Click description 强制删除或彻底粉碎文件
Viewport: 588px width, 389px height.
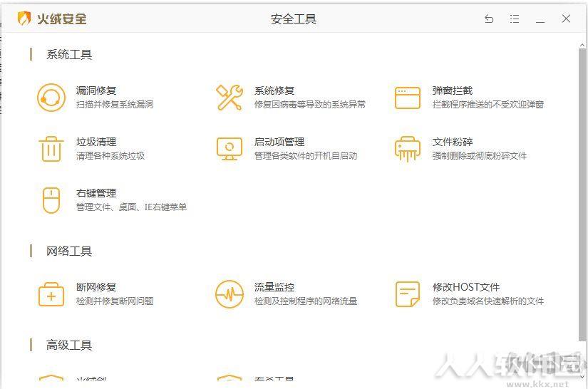[x=479, y=155]
